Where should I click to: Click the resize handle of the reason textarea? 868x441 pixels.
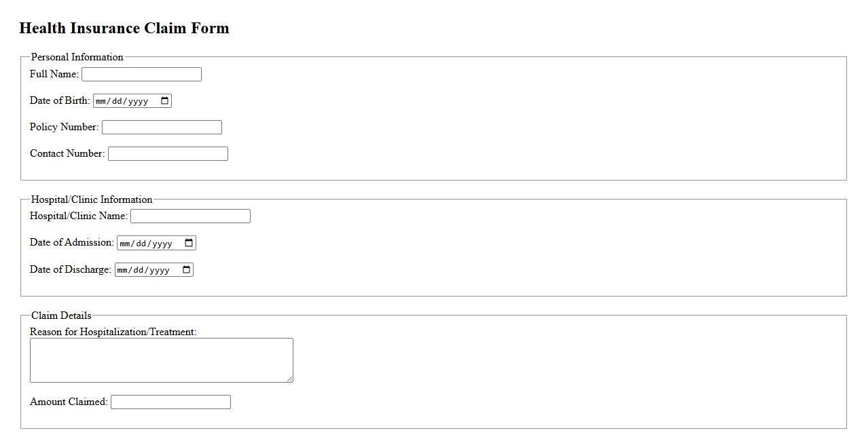(x=290, y=379)
